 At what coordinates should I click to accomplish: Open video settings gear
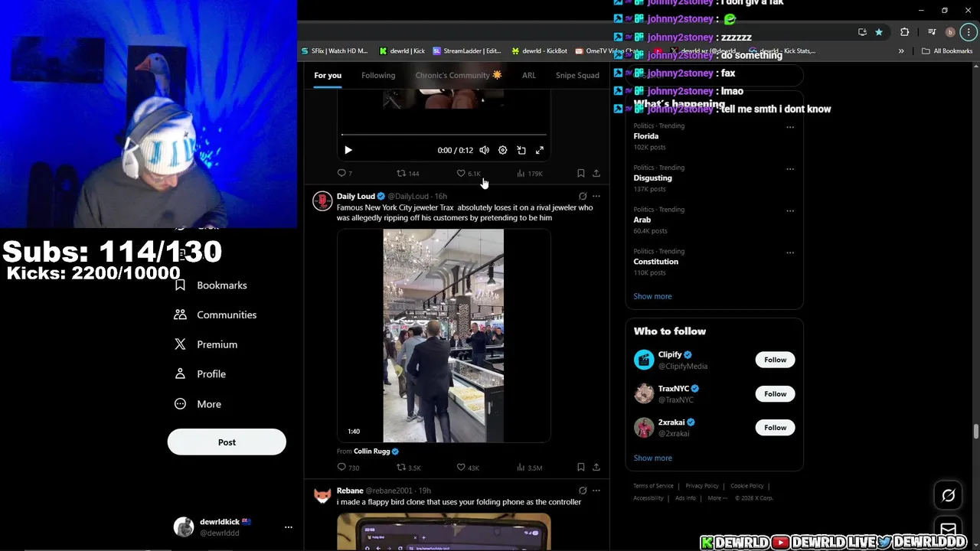[502, 150]
